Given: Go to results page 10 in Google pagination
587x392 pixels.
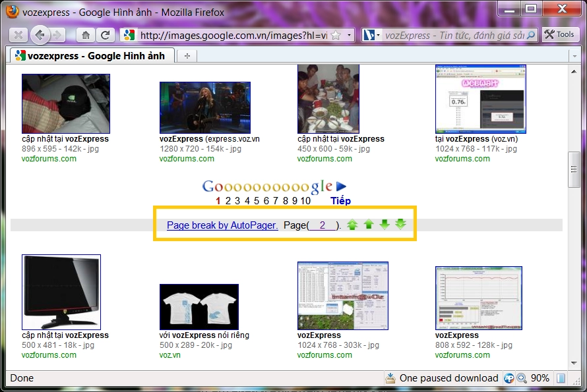Looking at the screenshot, I should (x=305, y=201).
